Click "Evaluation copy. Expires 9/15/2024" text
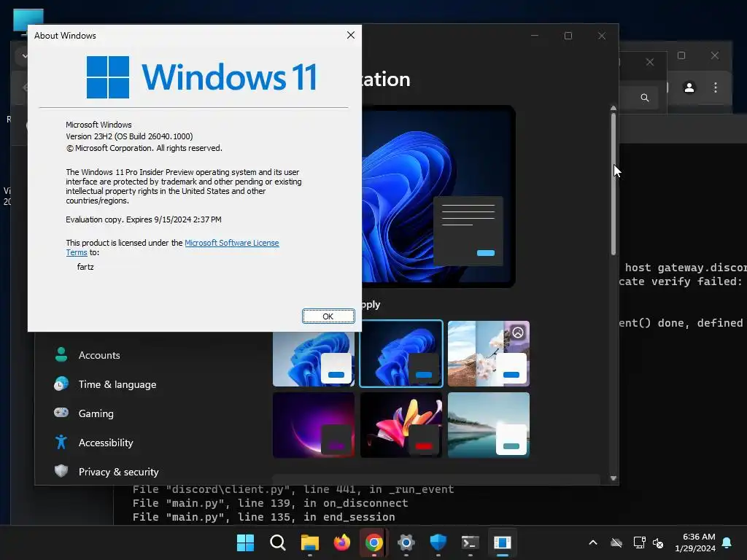The height and width of the screenshot is (560, 747). tap(144, 219)
